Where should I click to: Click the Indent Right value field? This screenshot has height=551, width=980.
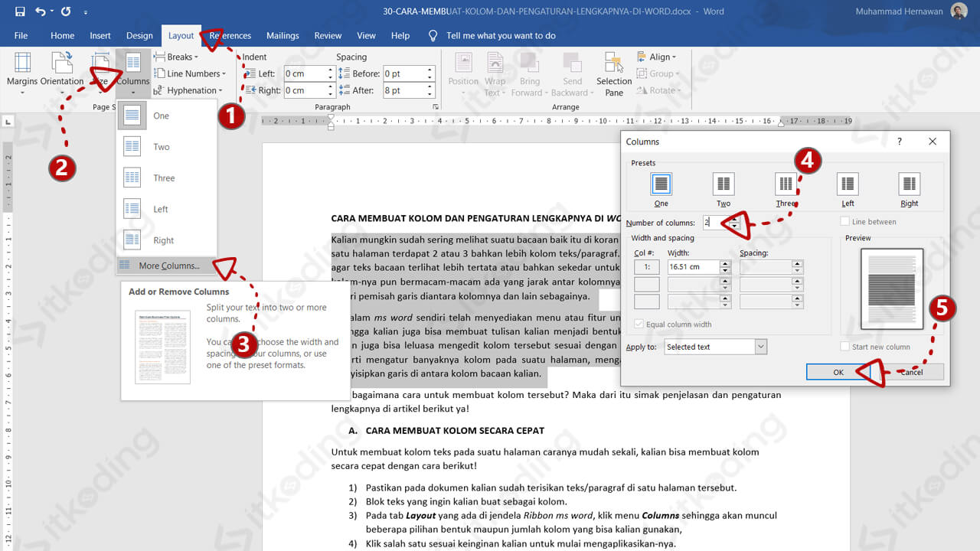[305, 90]
